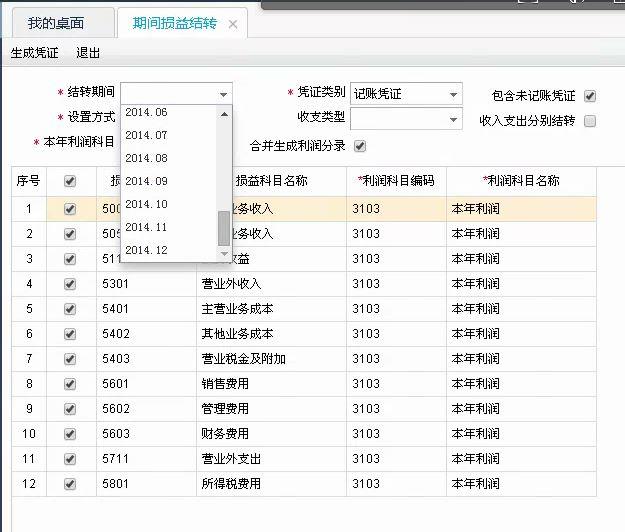The image size is (625, 532).
Task: Uncheck the checkbox for 5402 其他业务成本
Action: [70, 334]
